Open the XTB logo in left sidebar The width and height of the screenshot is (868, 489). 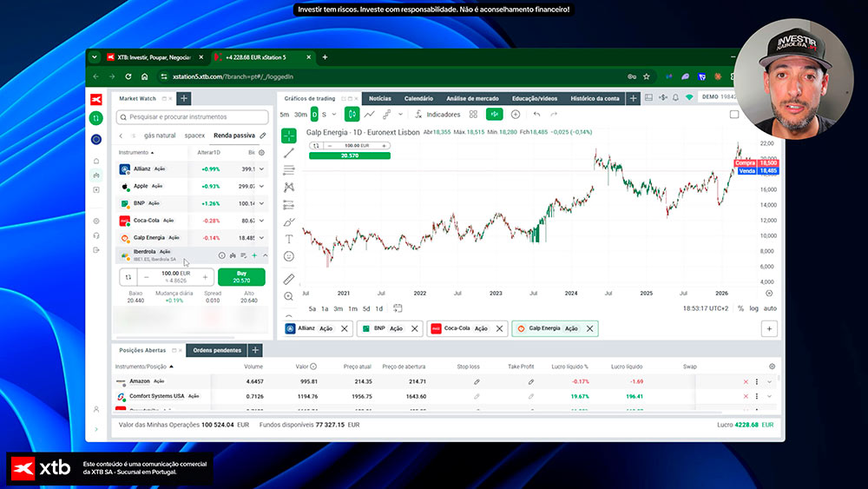(96, 99)
